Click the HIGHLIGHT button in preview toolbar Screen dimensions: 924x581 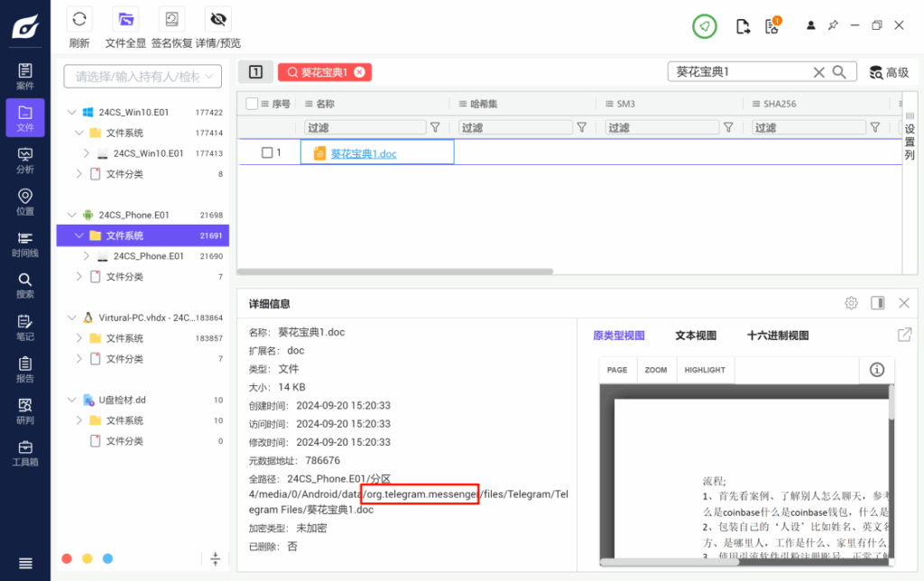[705, 369]
